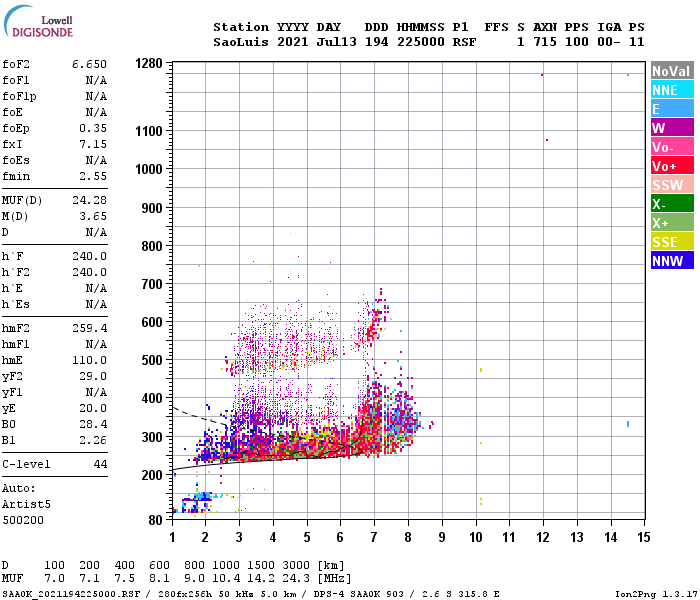Click the 3000 km distance column header
Screen dimensions: 700x600
point(296,565)
